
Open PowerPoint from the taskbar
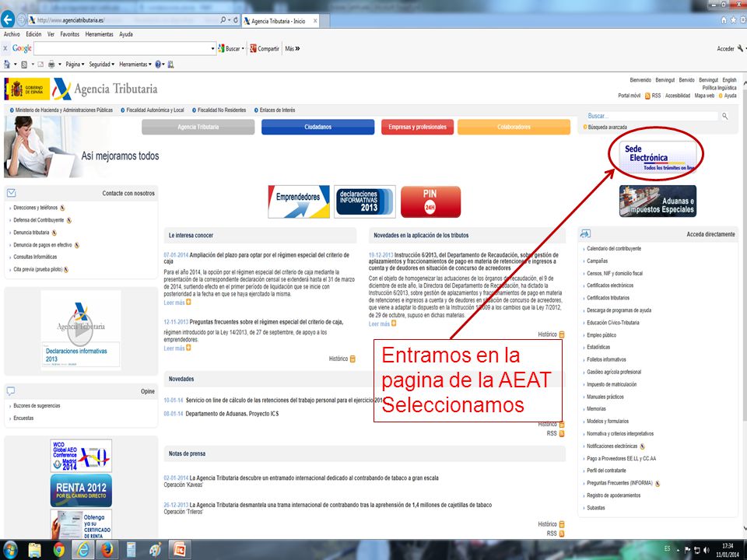coord(179,550)
